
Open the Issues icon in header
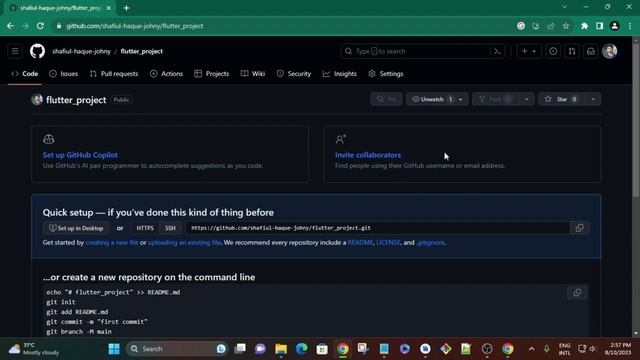pos(553,51)
